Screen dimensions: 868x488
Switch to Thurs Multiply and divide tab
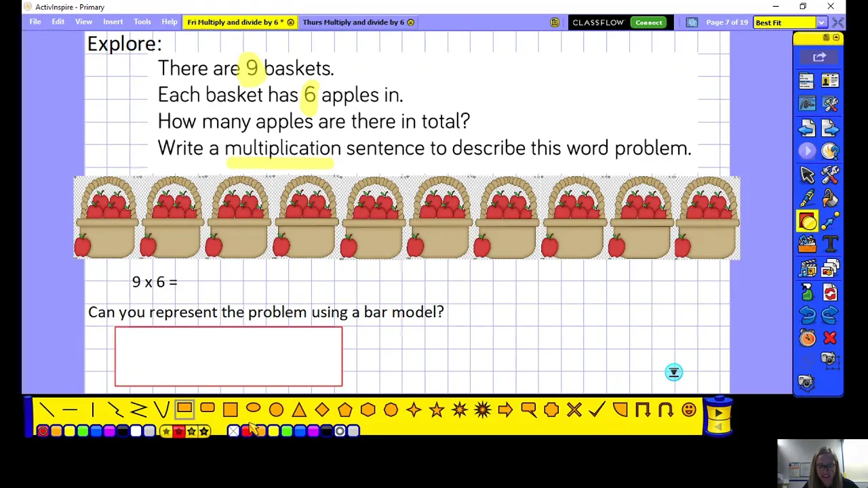pos(353,22)
